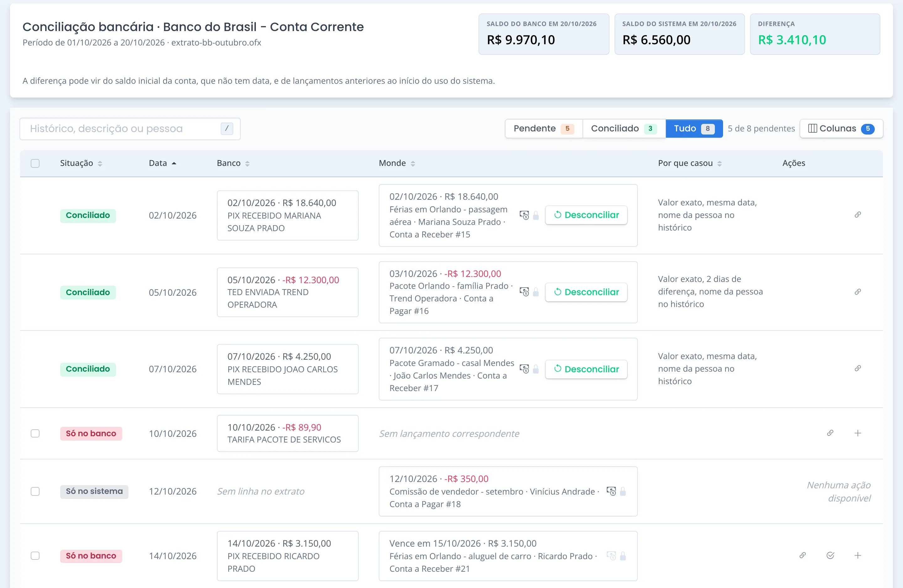Focus the Histórico, descrição ou pessoa search field
Image resolution: width=903 pixels, height=588 pixels.
pos(130,129)
